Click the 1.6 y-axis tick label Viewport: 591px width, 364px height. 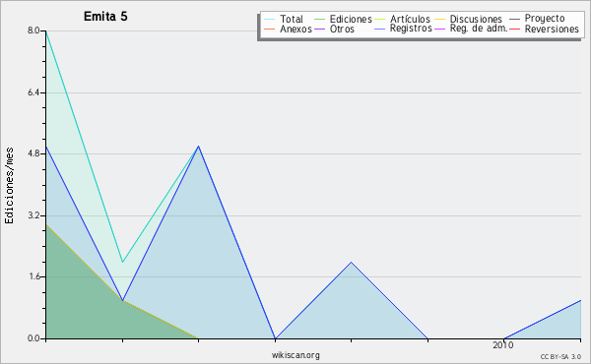click(33, 276)
